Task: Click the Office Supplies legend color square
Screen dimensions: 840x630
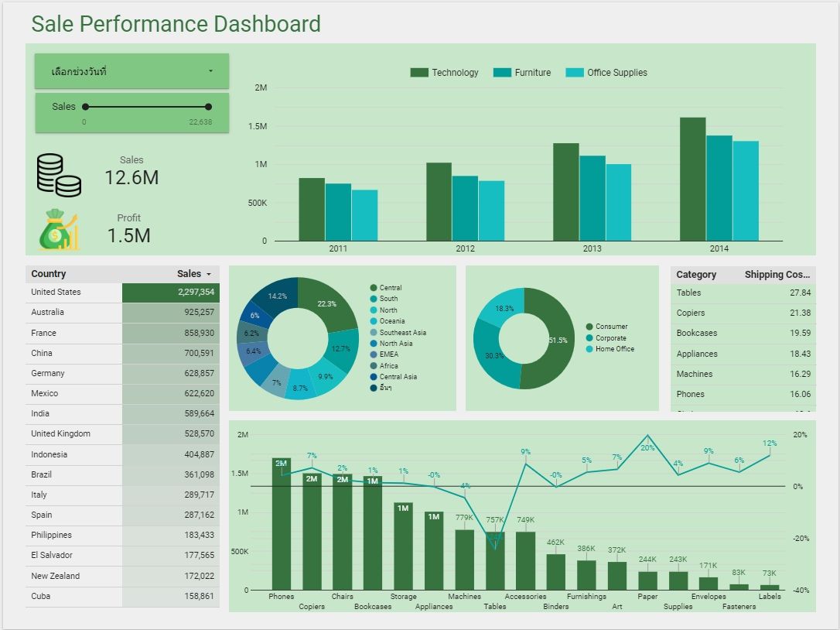Action: point(575,73)
